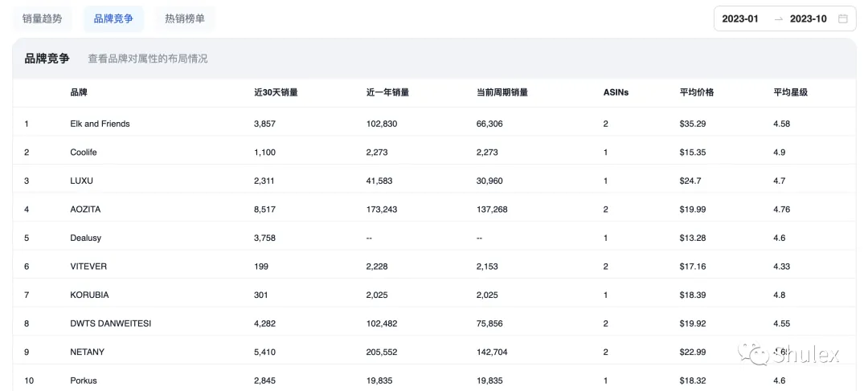Screen dimensions: 868x391
Task: Click average rating 4.58
Action: (x=782, y=124)
